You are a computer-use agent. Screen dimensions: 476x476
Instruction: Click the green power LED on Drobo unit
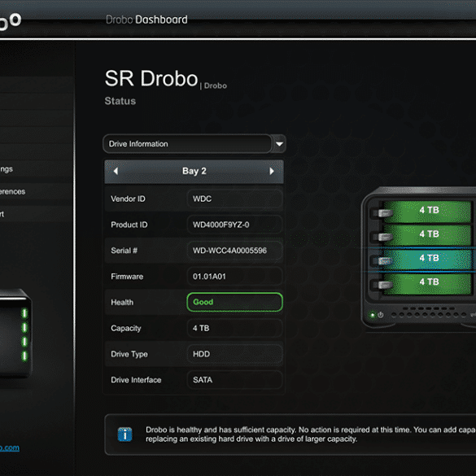pyautogui.click(x=372, y=315)
